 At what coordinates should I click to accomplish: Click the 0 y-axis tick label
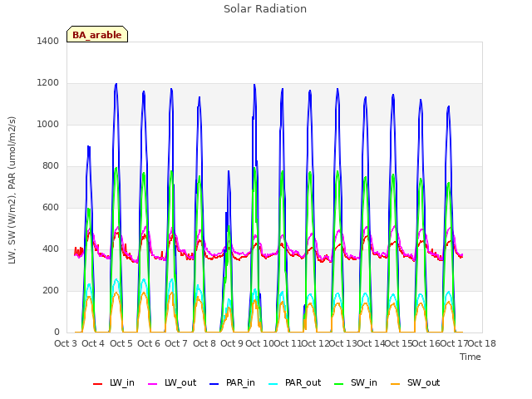click(57, 332)
